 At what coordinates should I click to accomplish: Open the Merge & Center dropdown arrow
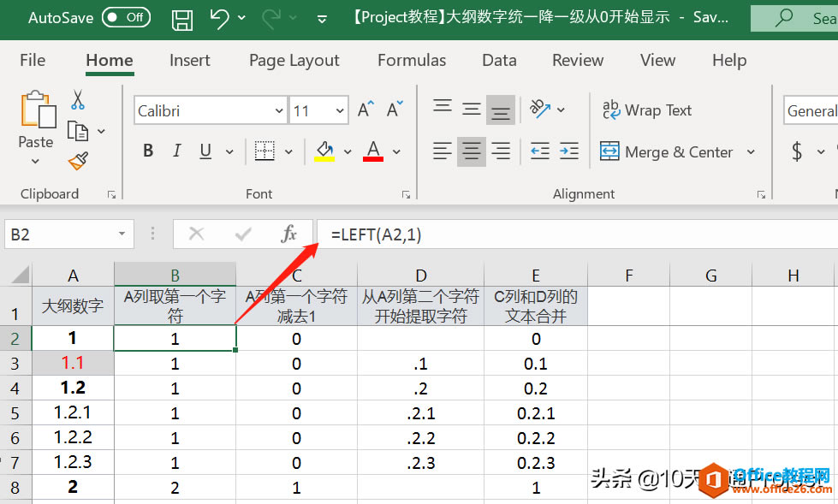tap(751, 151)
